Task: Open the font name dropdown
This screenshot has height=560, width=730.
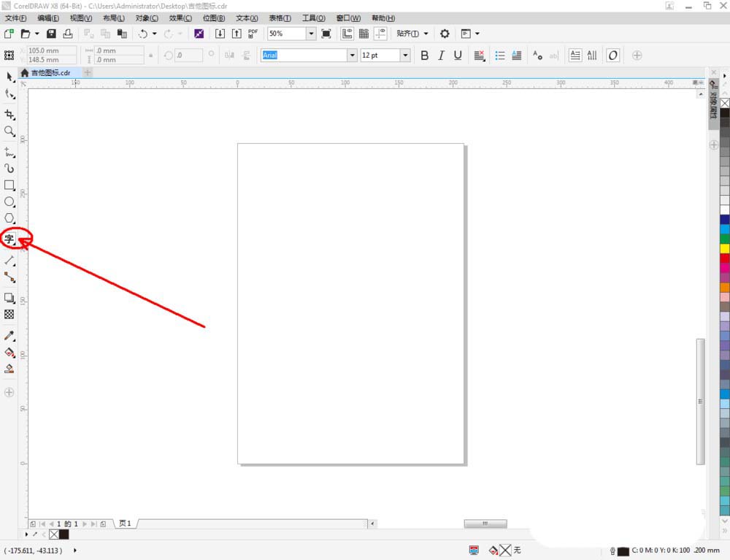Action: (353, 55)
